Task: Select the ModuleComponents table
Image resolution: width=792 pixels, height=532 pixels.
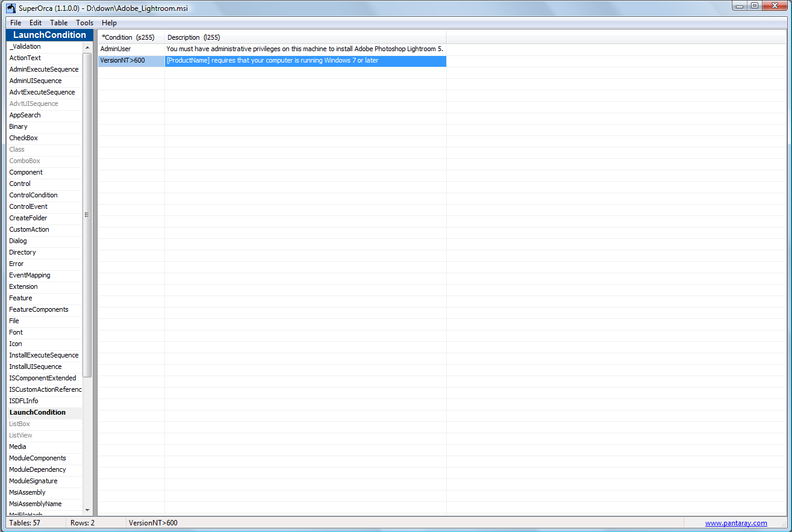Action: pyautogui.click(x=45, y=458)
